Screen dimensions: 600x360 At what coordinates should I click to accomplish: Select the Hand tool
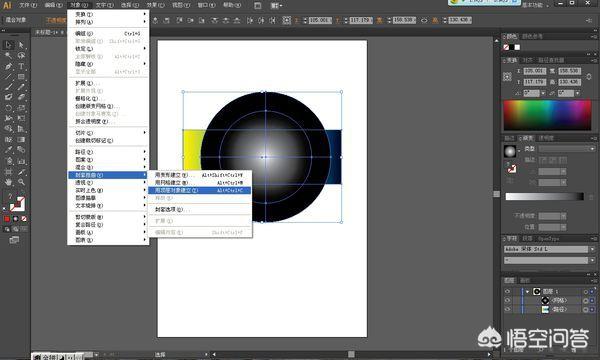(8, 182)
